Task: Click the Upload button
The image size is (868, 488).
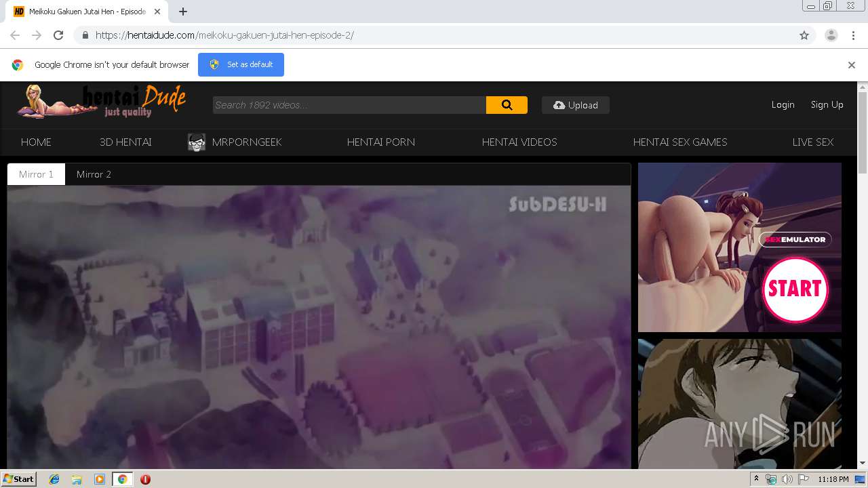Action: click(575, 105)
